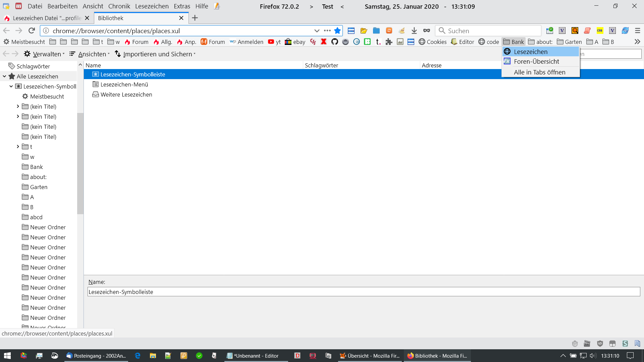Expand the folder named t in tree

tap(18, 147)
